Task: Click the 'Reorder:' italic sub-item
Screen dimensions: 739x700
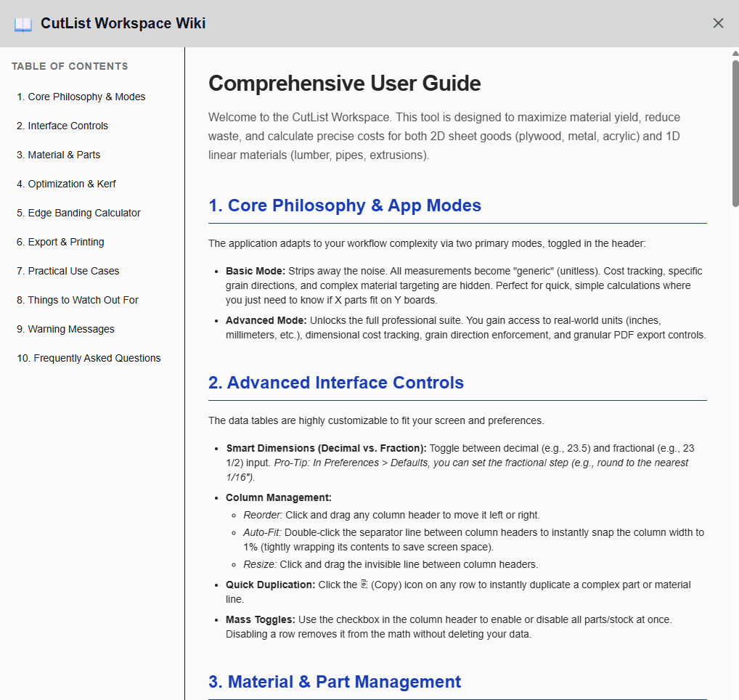Action: click(263, 516)
